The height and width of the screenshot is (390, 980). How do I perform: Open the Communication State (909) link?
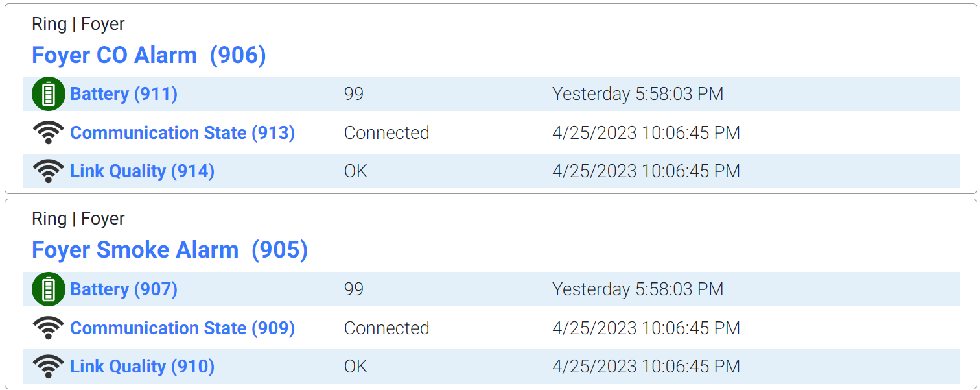pyautogui.click(x=183, y=328)
